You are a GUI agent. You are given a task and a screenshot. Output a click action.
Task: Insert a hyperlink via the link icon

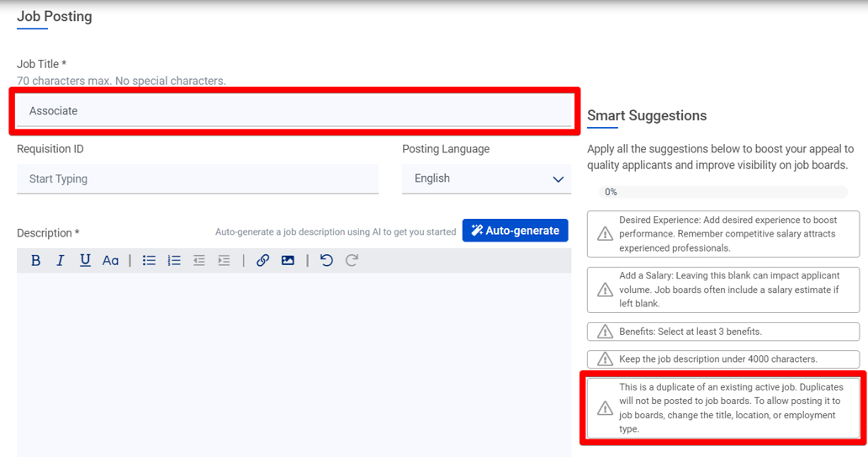coord(262,261)
